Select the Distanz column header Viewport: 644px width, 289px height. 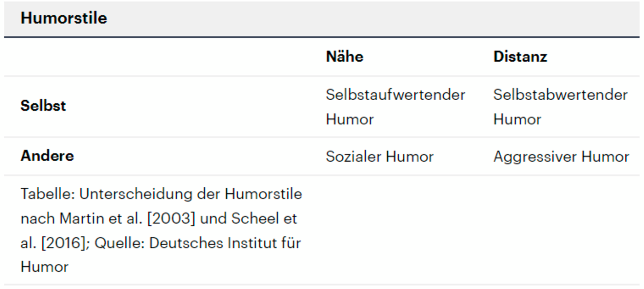tap(520, 57)
